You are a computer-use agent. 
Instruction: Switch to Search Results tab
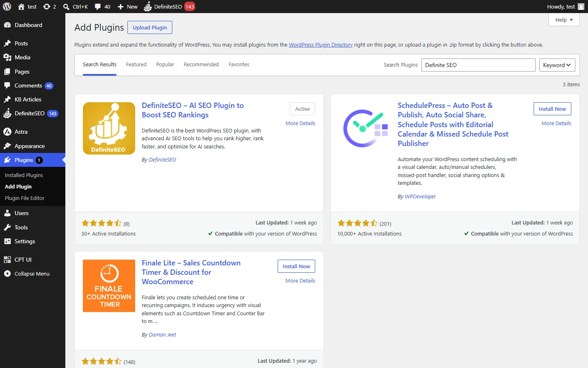click(100, 65)
